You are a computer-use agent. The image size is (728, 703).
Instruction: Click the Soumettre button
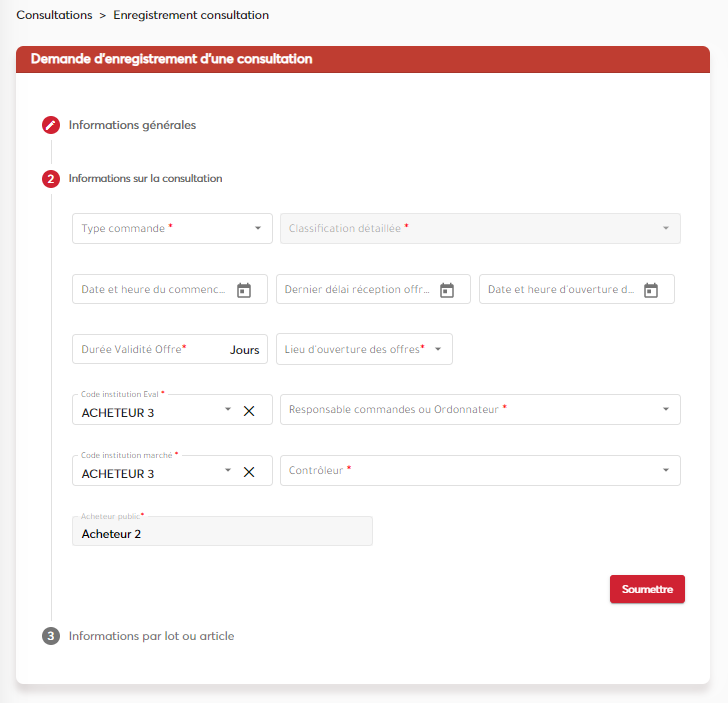pos(647,589)
